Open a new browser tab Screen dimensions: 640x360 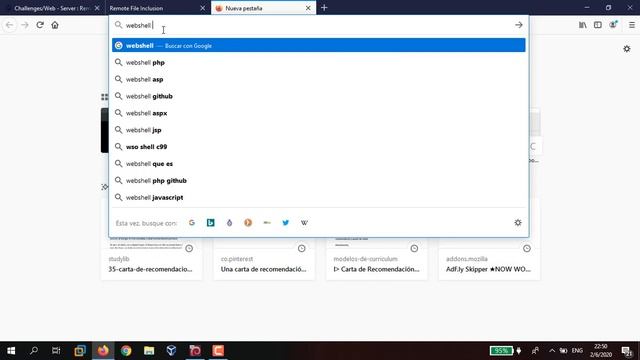point(324,8)
